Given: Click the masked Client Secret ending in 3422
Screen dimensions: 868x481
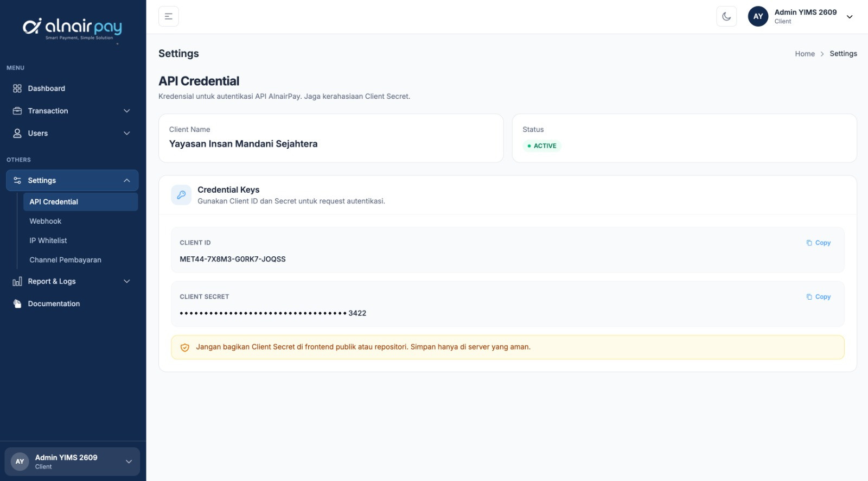Looking at the screenshot, I should pyautogui.click(x=273, y=313).
